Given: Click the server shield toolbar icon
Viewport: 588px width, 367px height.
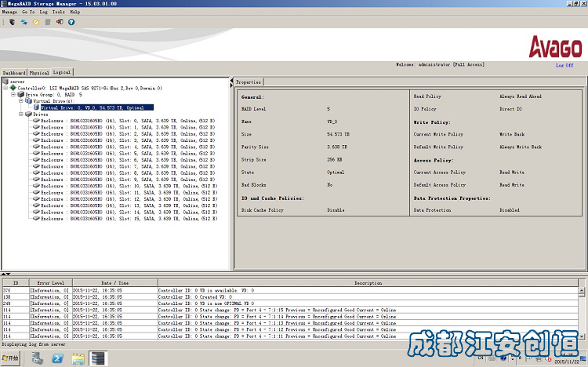Looking at the screenshot, I should [x=12, y=22].
